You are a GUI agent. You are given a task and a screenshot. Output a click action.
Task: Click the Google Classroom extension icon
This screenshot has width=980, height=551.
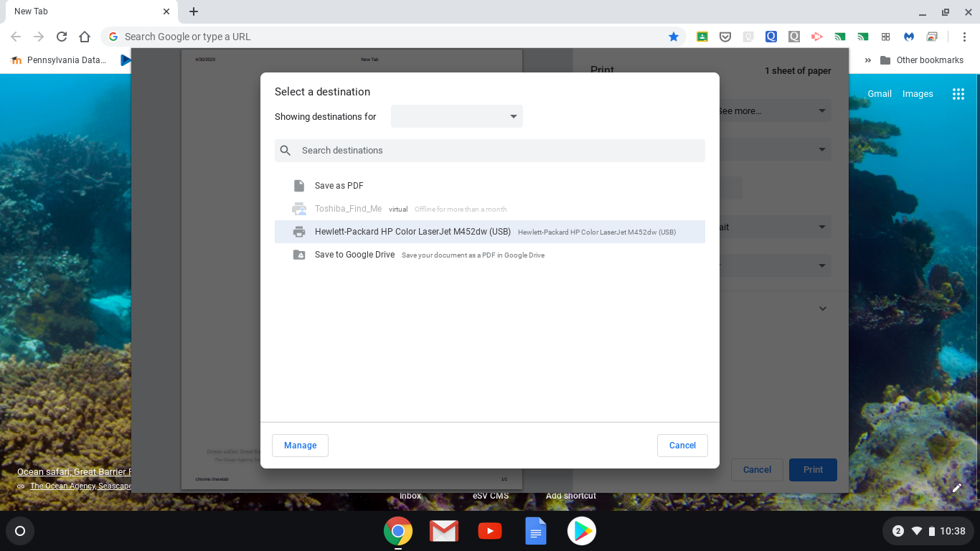tap(702, 37)
